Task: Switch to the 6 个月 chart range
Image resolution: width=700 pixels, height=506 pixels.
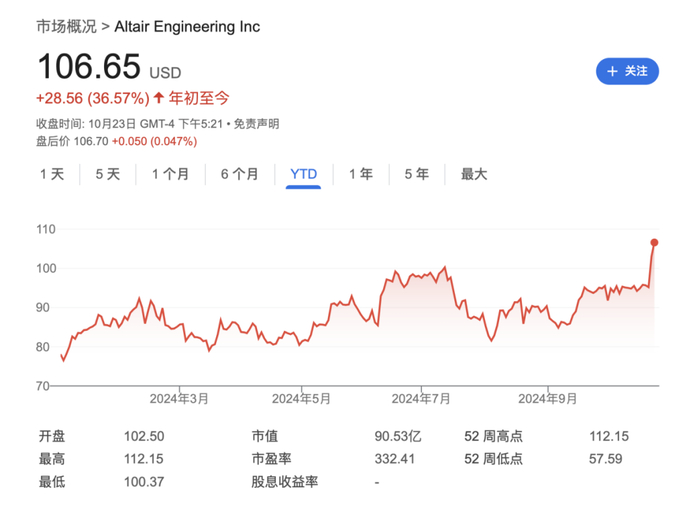Action: click(239, 174)
